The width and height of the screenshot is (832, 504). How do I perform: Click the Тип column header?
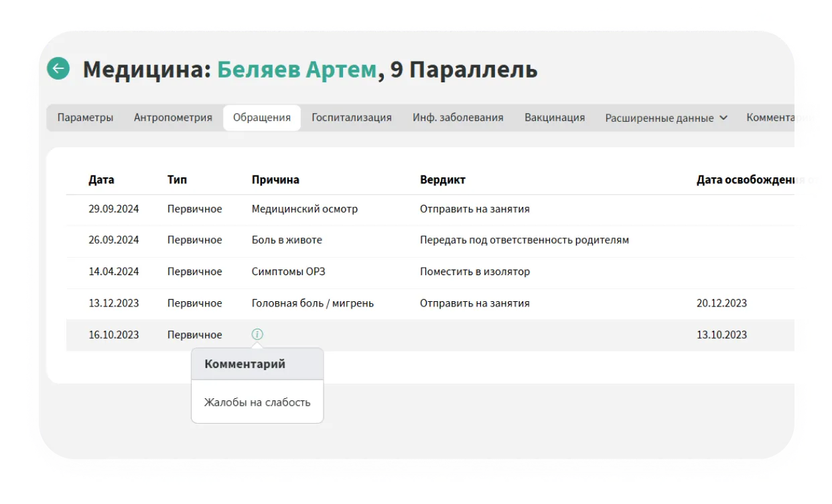(177, 179)
